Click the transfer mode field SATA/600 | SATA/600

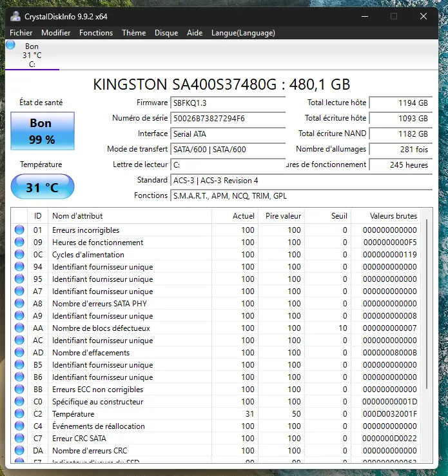pos(228,150)
